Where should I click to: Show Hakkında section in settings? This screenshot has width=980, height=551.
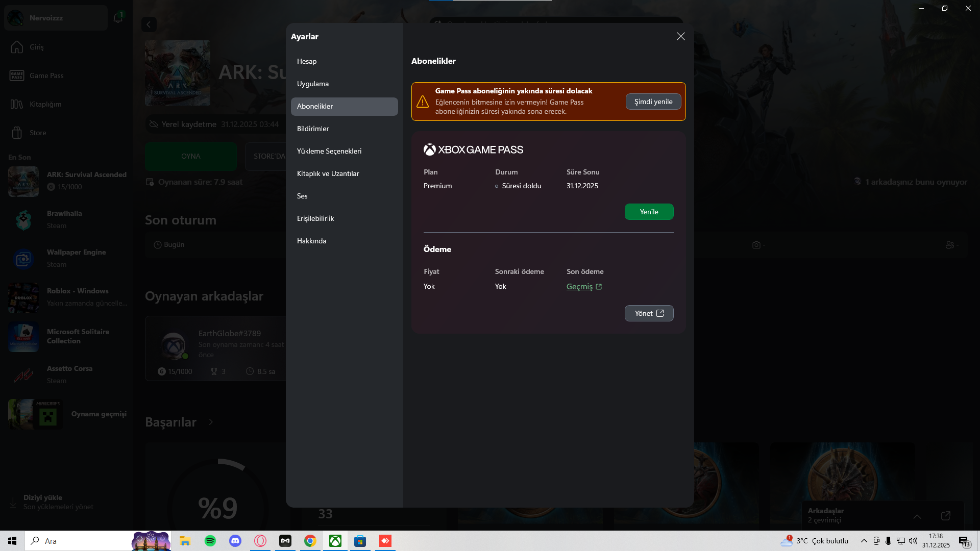[x=345, y=241]
